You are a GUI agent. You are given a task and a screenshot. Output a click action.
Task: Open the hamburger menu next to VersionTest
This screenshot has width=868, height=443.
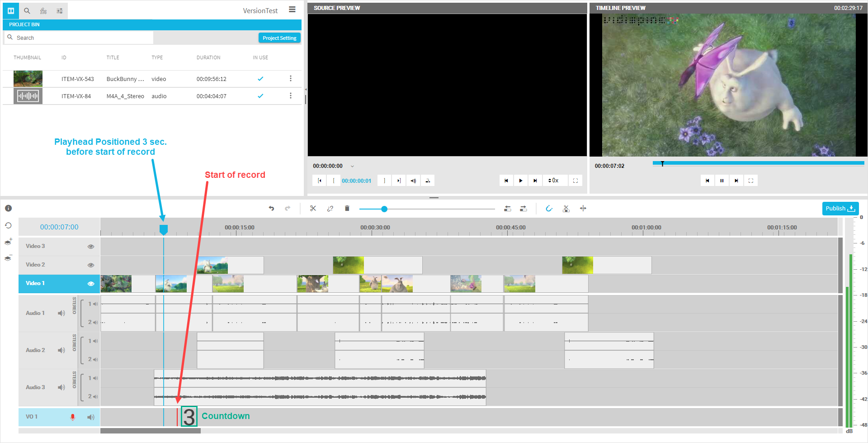(292, 10)
